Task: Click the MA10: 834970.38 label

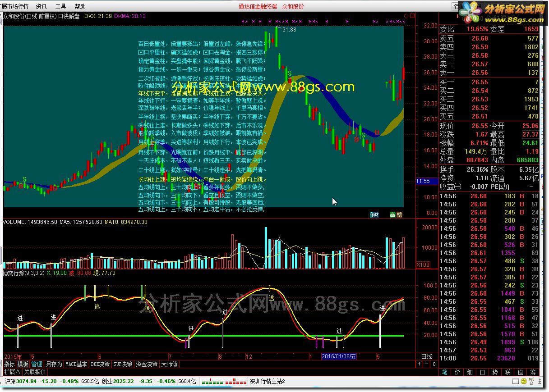Action: click(x=126, y=222)
